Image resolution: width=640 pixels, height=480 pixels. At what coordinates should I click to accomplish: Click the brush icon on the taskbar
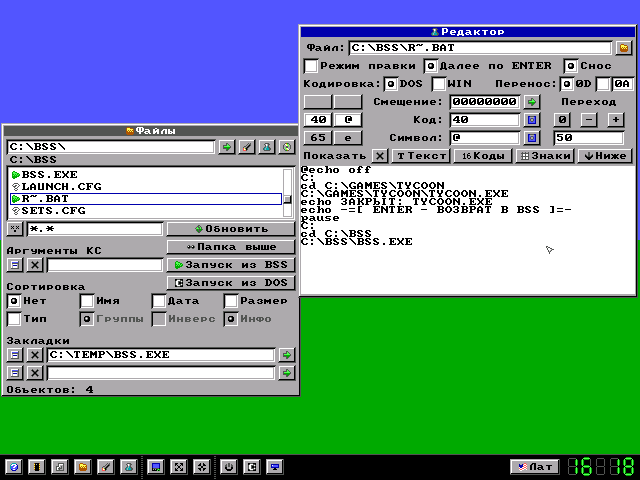point(106,467)
